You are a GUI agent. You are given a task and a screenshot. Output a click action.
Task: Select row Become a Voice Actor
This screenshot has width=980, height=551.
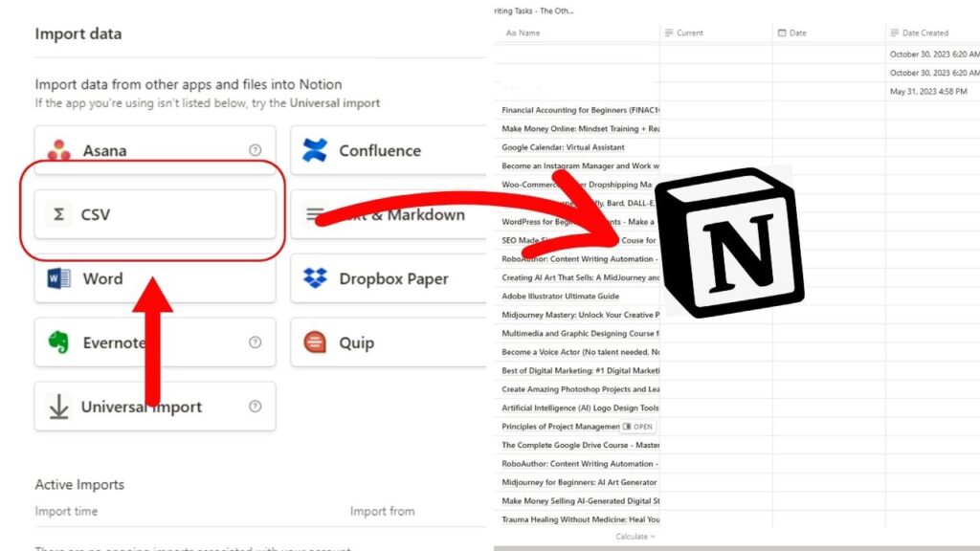click(580, 352)
